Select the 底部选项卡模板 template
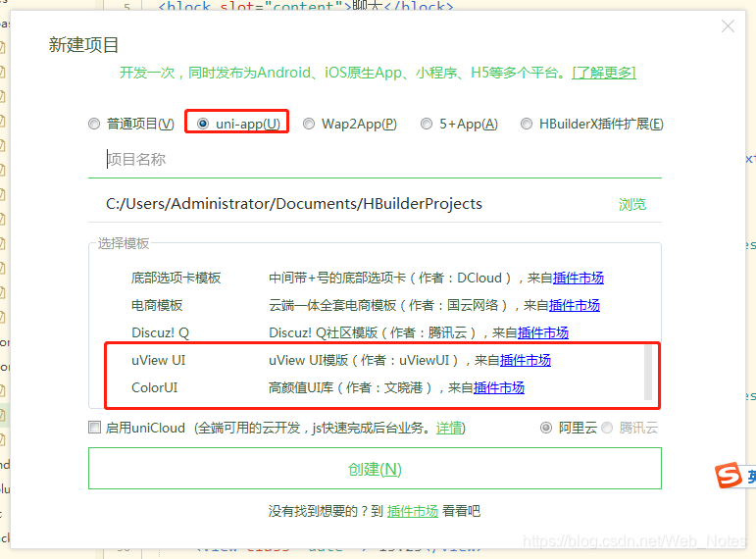The height and width of the screenshot is (559, 756). coord(176,278)
